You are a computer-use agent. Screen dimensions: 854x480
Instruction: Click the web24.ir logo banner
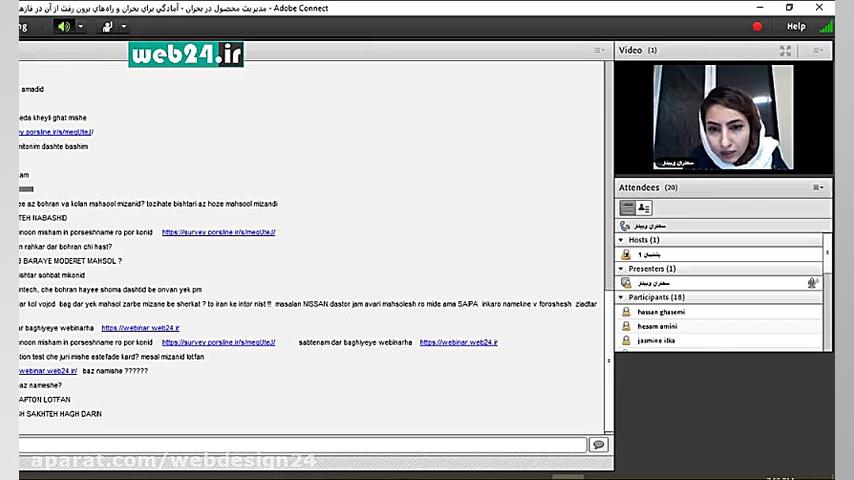[186, 54]
